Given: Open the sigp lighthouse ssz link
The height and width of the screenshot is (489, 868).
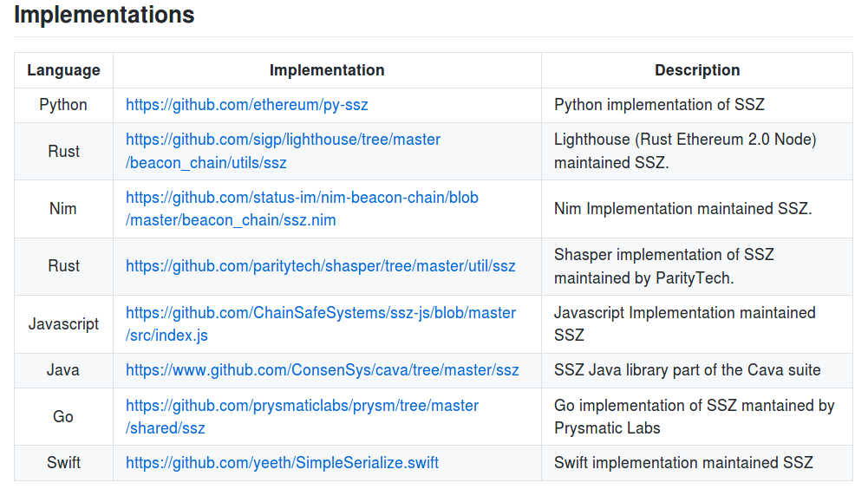Looking at the screenshot, I should tap(283, 140).
